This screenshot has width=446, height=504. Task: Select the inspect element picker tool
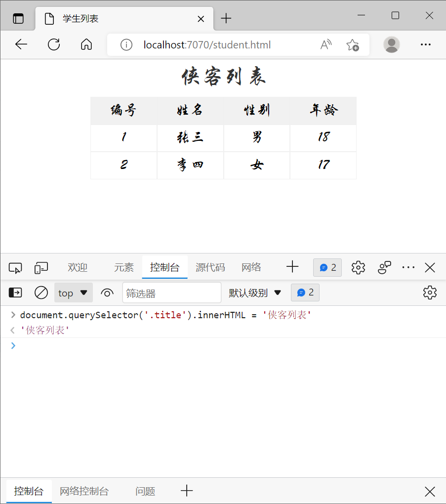[x=15, y=268]
